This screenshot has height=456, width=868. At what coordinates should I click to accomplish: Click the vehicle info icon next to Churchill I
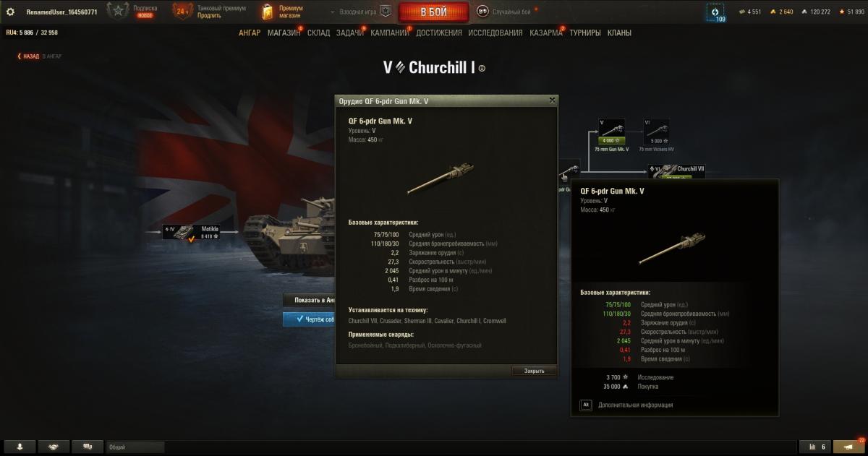(x=482, y=68)
